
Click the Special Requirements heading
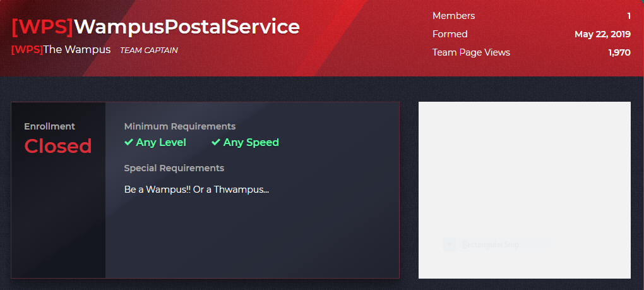(174, 168)
